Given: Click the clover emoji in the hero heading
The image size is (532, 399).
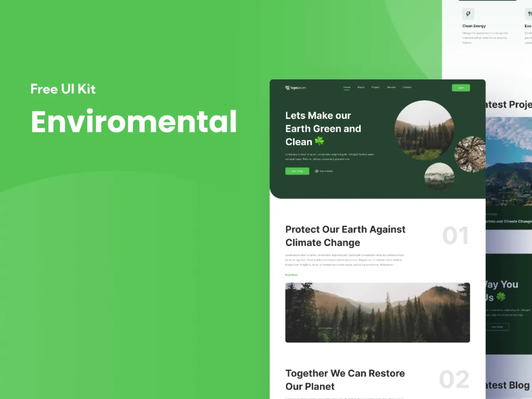Looking at the screenshot, I should [x=318, y=142].
